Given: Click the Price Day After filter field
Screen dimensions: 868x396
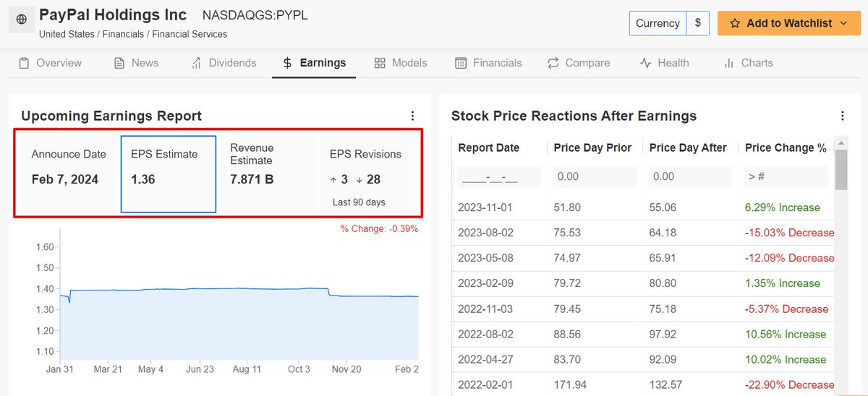Looking at the screenshot, I should pos(691,176).
